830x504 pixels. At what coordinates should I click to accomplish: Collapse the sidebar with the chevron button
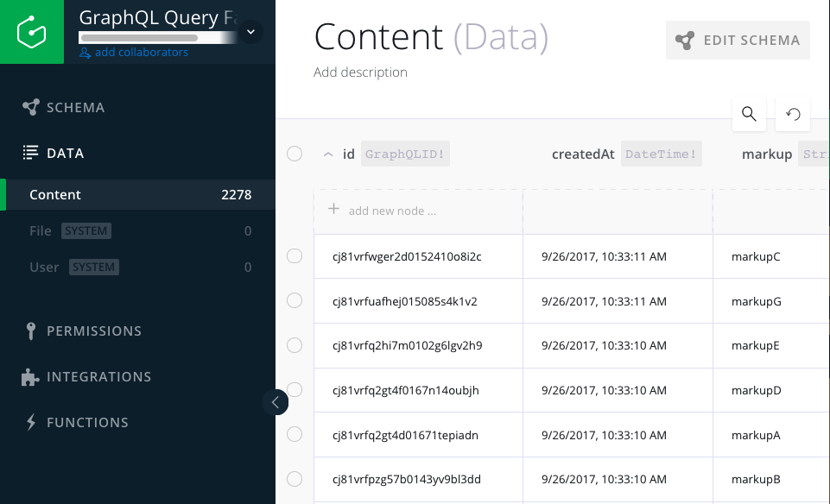(276, 402)
